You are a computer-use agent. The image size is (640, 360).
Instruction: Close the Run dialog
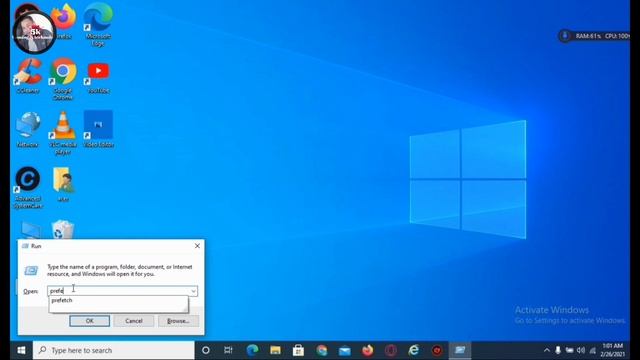[197, 246]
